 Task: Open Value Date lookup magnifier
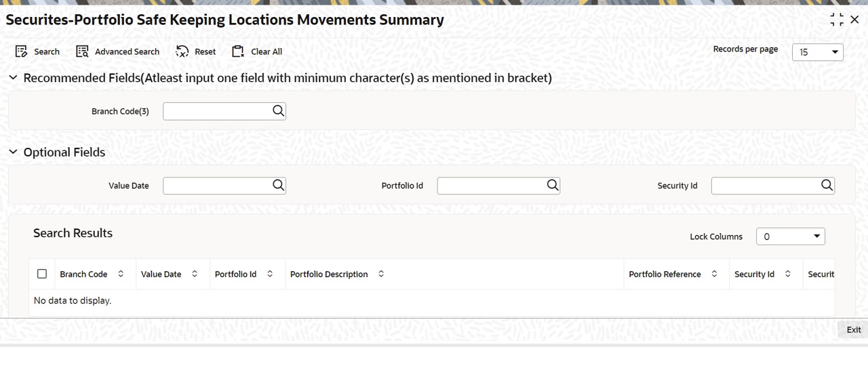tap(278, 185)
